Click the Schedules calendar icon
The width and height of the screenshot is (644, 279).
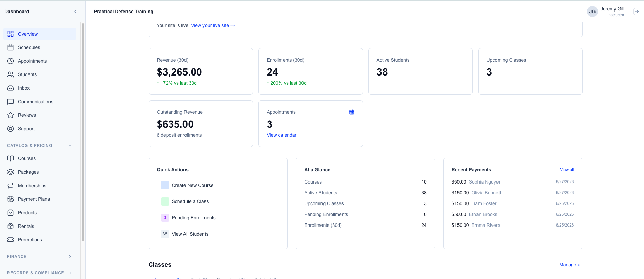[x=11, y=47]
